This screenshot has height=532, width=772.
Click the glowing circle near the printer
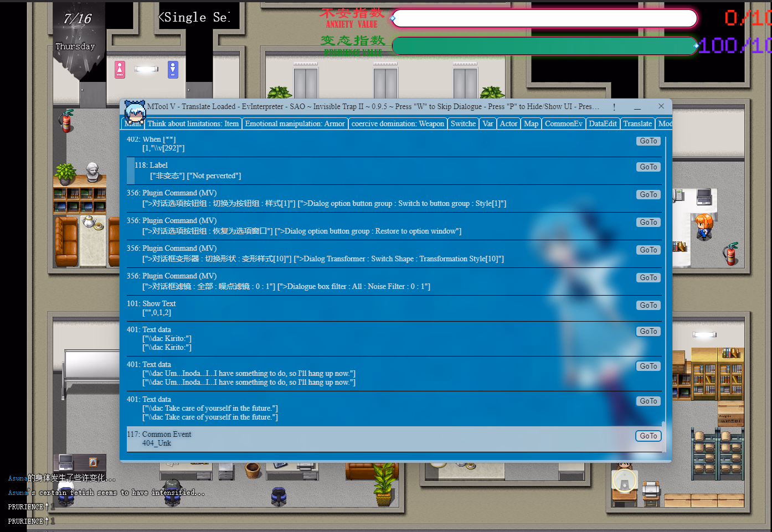tap(625, 481)
